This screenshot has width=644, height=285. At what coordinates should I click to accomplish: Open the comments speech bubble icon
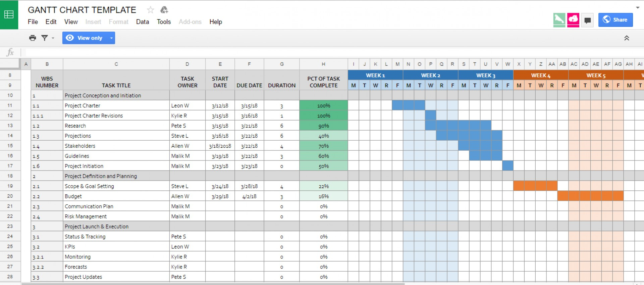pyautogui.click(x=587, y=20)
